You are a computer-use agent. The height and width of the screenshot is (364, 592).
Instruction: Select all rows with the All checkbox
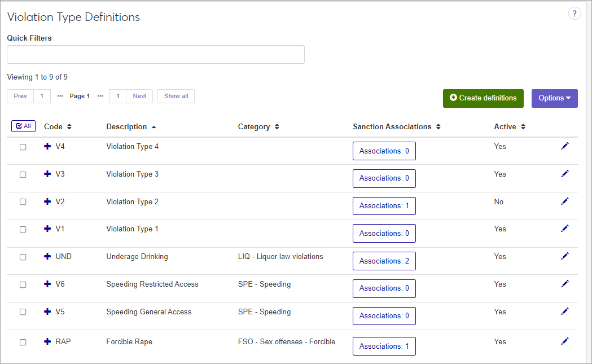(23, 126)
